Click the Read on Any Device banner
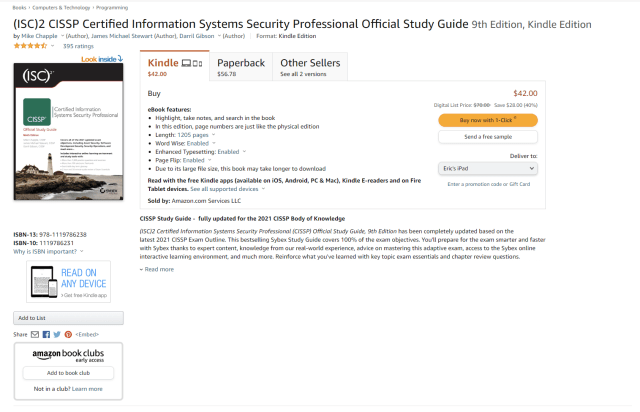The width and height of the screenshot is (640, 412). (x=68, y=282)
